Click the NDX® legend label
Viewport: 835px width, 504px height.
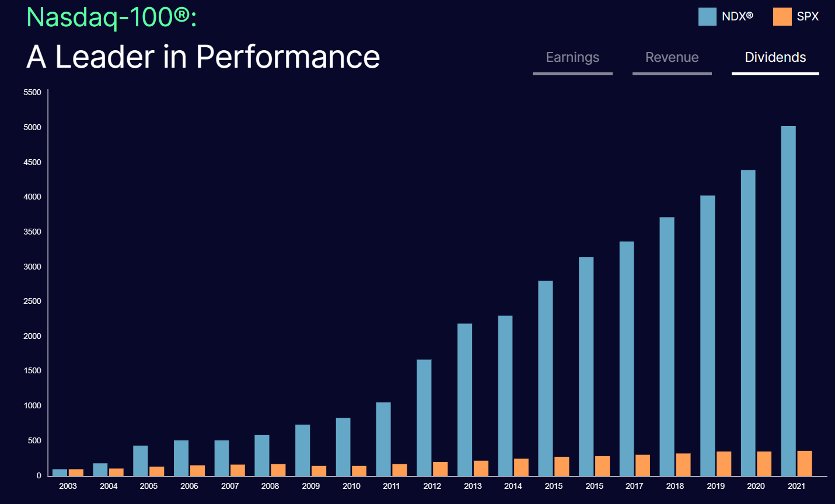coord(738,16)
